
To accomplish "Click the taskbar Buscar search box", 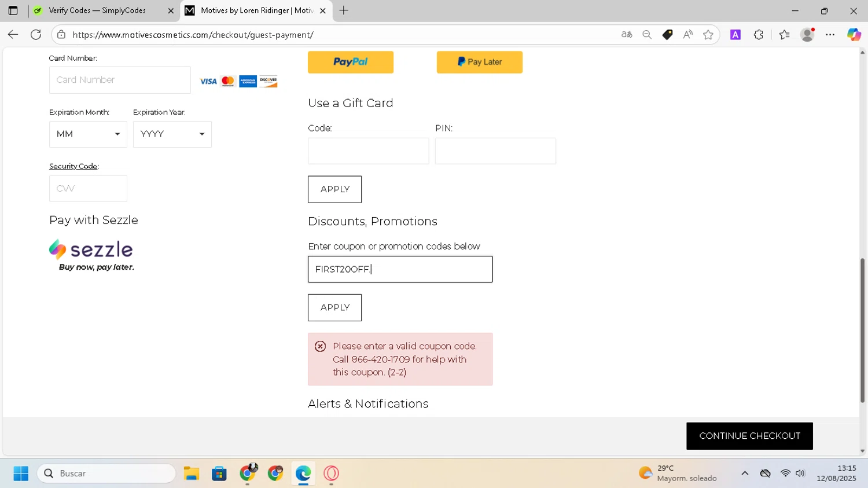I will (x=106, y=474).
